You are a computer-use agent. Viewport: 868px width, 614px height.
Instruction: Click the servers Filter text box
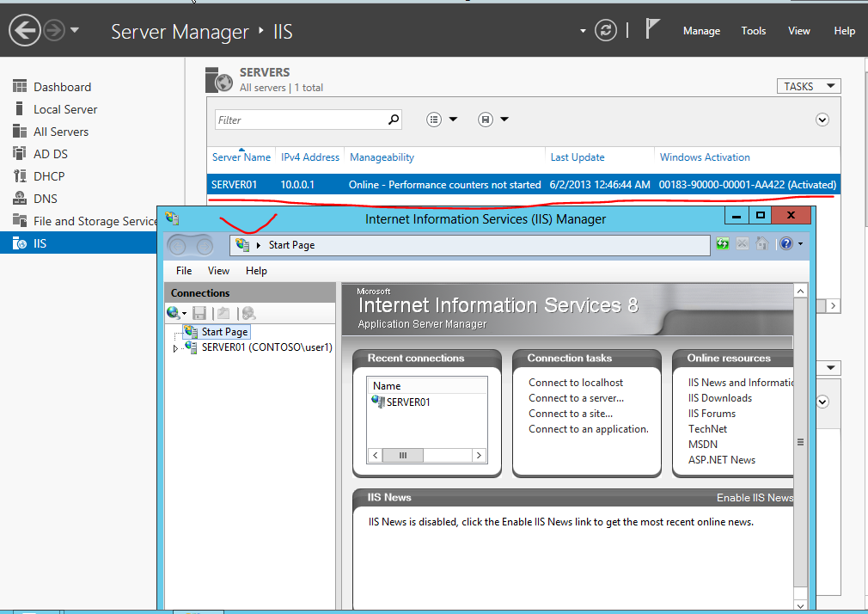302,120
